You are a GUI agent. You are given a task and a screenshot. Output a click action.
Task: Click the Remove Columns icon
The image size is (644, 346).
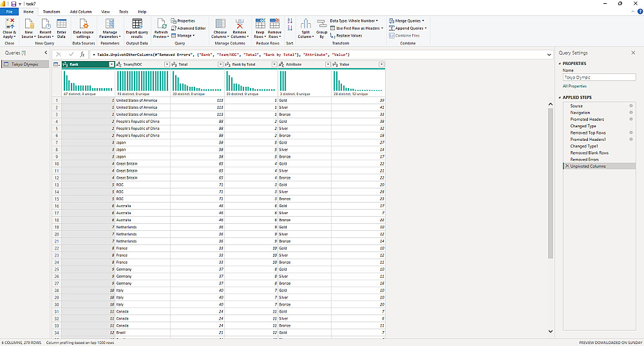(240, 24)
